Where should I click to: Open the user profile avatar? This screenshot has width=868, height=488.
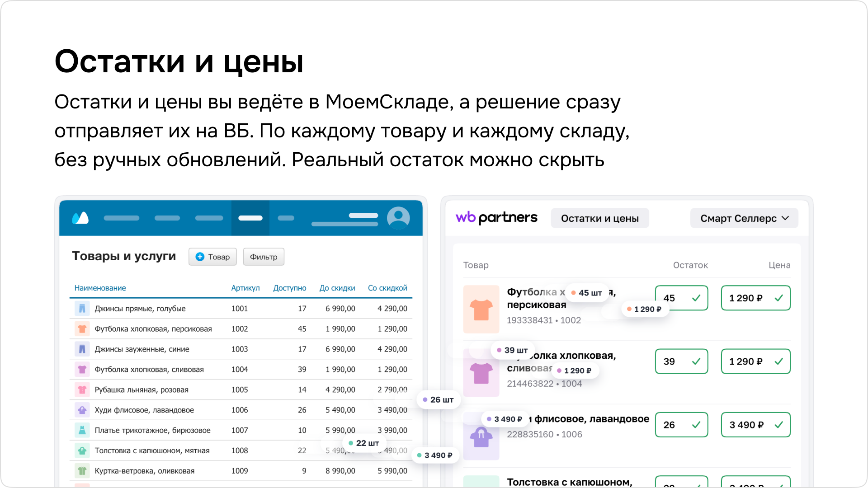pos(398,218)
